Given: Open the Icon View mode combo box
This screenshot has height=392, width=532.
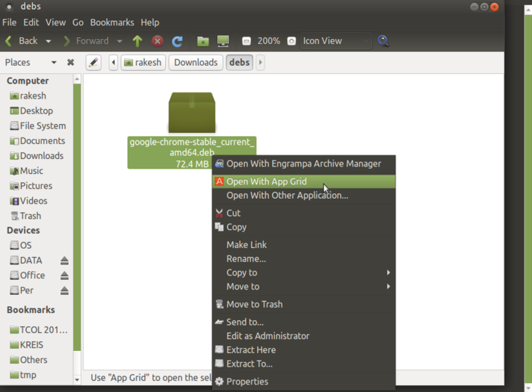Looking at the screenshot, I should coord(335,41).
